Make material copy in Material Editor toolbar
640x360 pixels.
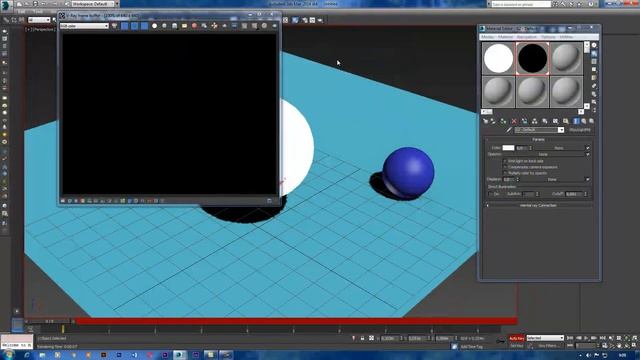click(525, 121)
